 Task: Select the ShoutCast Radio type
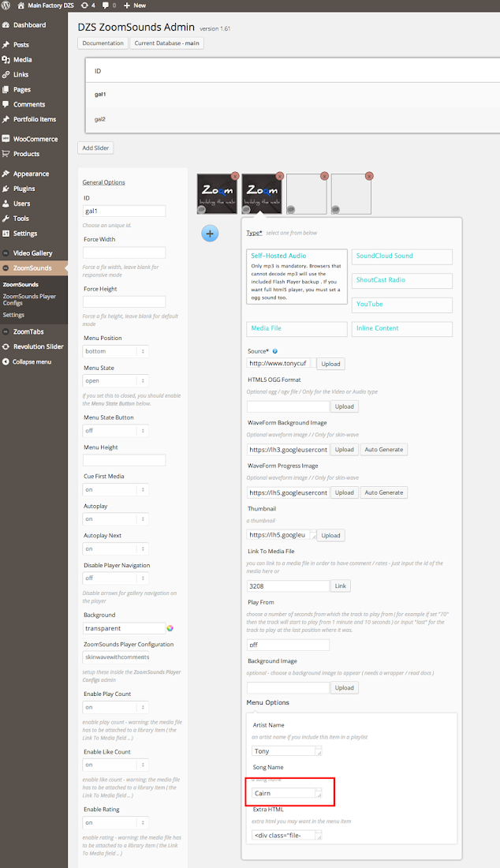pyautogui.click(x=402, y=281)
